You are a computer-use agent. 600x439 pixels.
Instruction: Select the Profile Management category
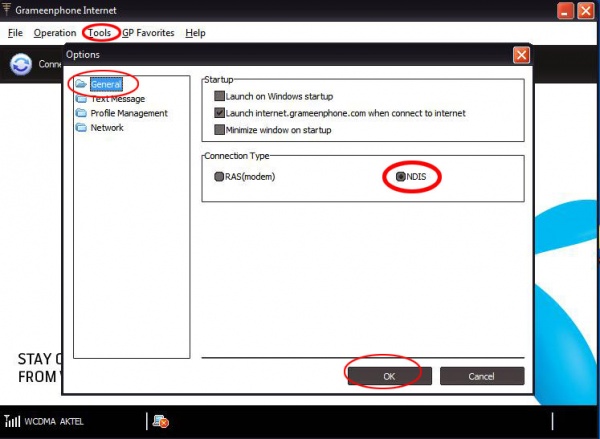tap(129, 113)
